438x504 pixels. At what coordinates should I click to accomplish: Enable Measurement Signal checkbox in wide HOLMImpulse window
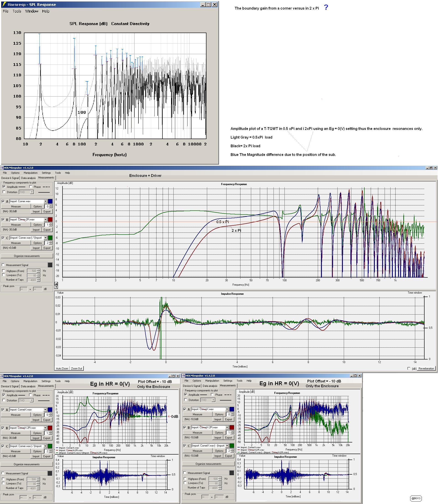pos(3,265)
